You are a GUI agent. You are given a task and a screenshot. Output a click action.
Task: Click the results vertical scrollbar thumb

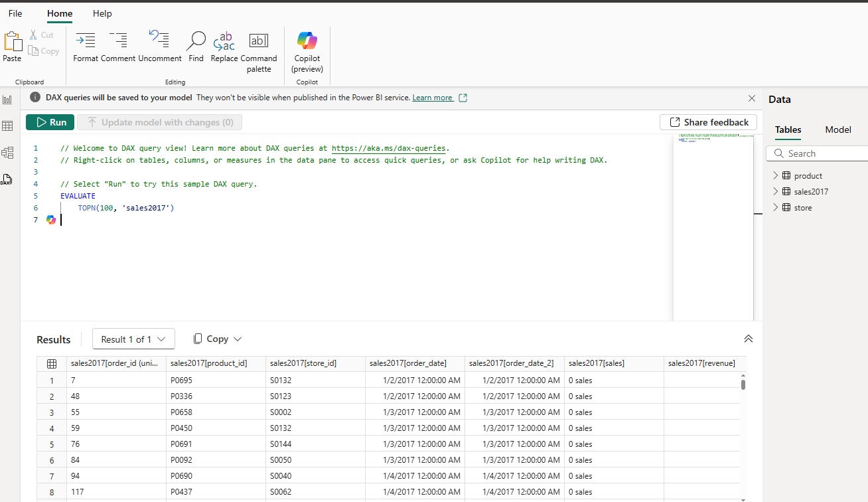743,384
